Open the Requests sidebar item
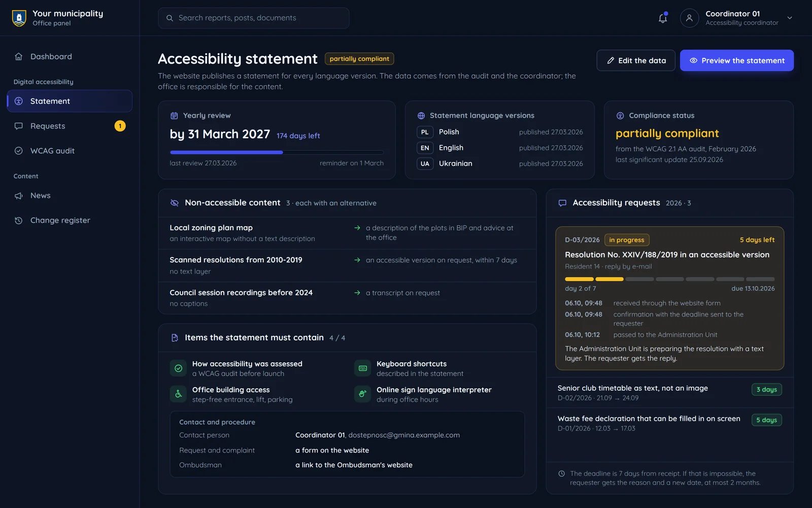 pyautogui.click(x=70, y=126)
